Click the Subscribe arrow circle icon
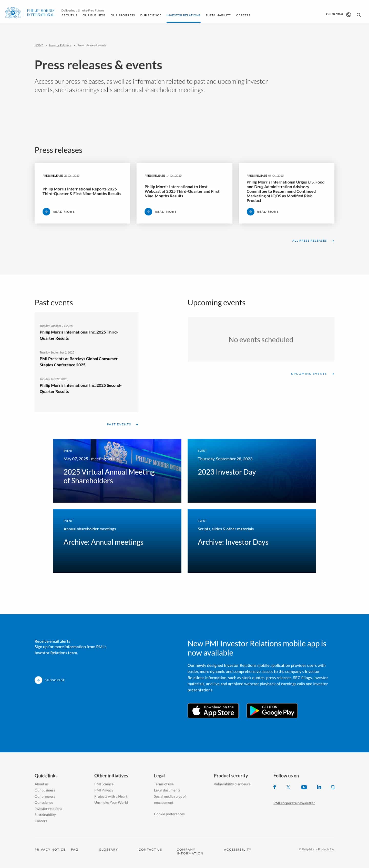The image size is (369, 868). (x=38, y=680)
